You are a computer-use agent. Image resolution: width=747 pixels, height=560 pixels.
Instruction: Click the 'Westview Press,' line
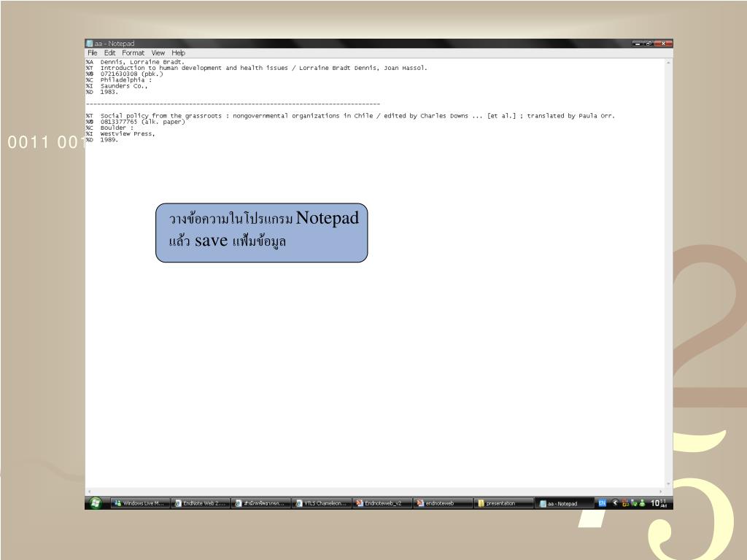(128, 134)
